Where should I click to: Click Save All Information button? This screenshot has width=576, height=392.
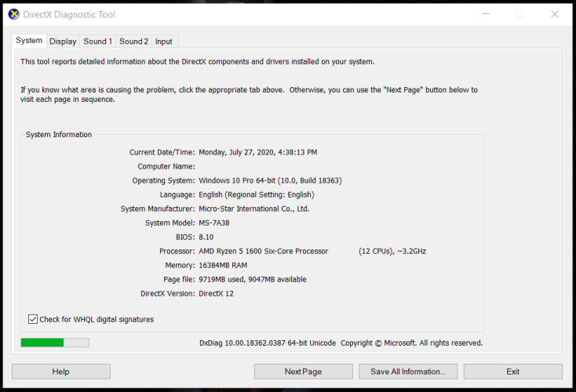point(408,372)
